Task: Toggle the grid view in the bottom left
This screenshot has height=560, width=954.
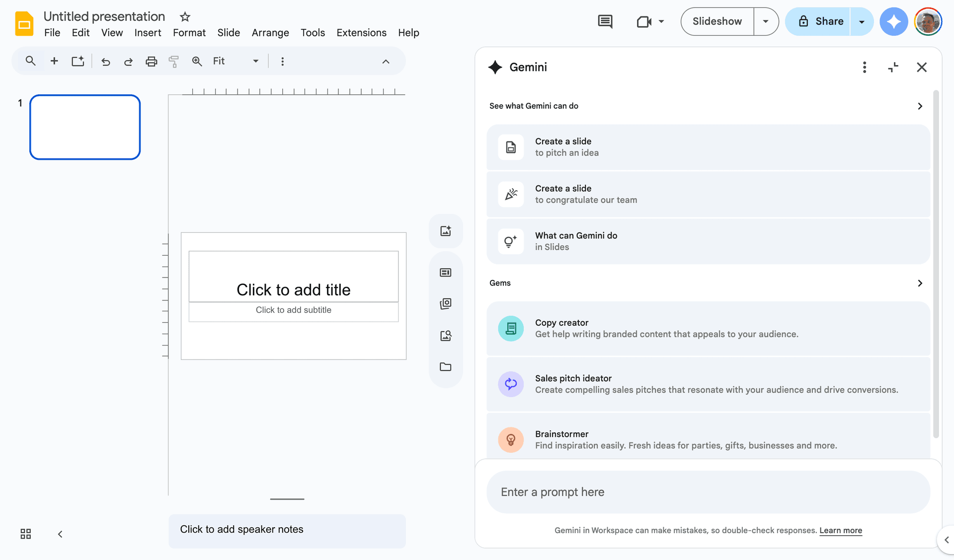Action: (x=25, y=534)
